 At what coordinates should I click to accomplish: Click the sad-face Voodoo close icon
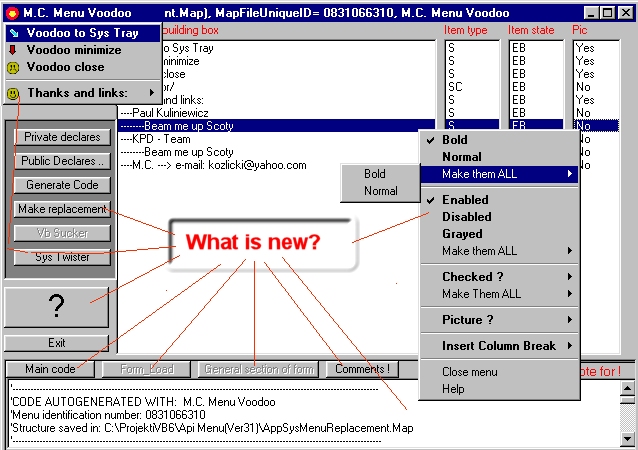[13, 67]
